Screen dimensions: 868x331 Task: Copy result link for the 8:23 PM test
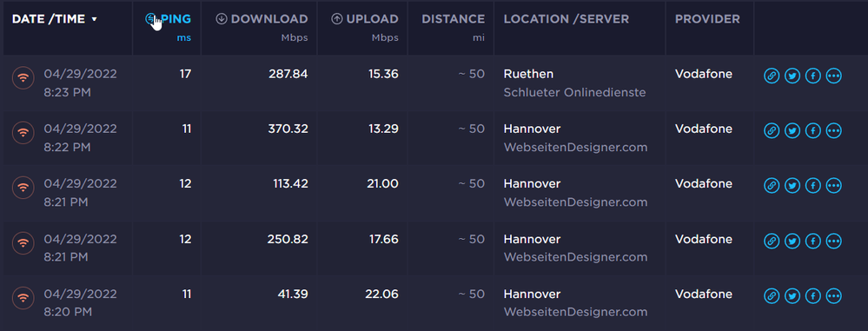point(772,76)
